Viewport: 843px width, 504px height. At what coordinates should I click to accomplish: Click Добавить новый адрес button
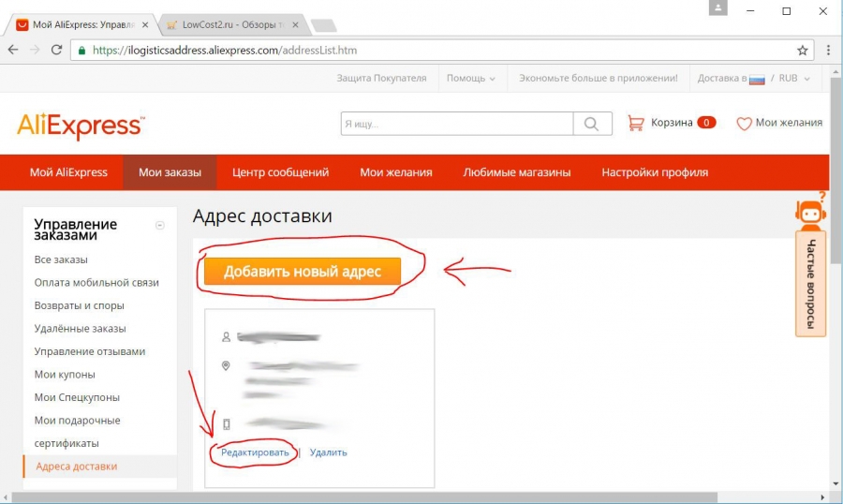[x=303, y=271]
